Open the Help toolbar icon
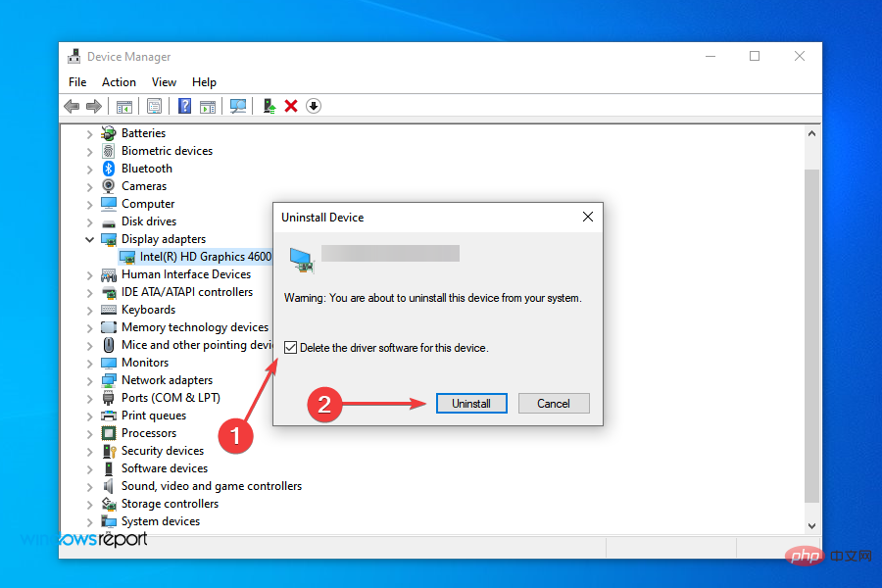Viewport: 882px width, 588px height. coord(184,106)
